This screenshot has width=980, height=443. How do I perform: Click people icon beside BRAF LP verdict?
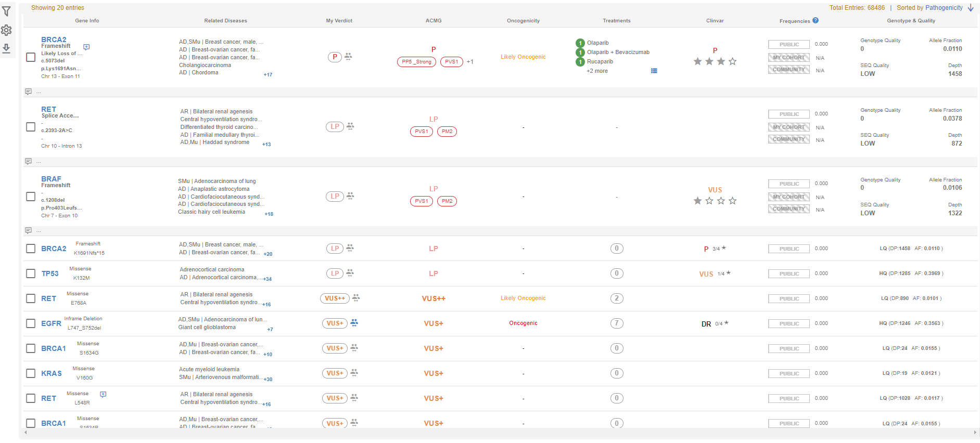[x=350, y=196]
